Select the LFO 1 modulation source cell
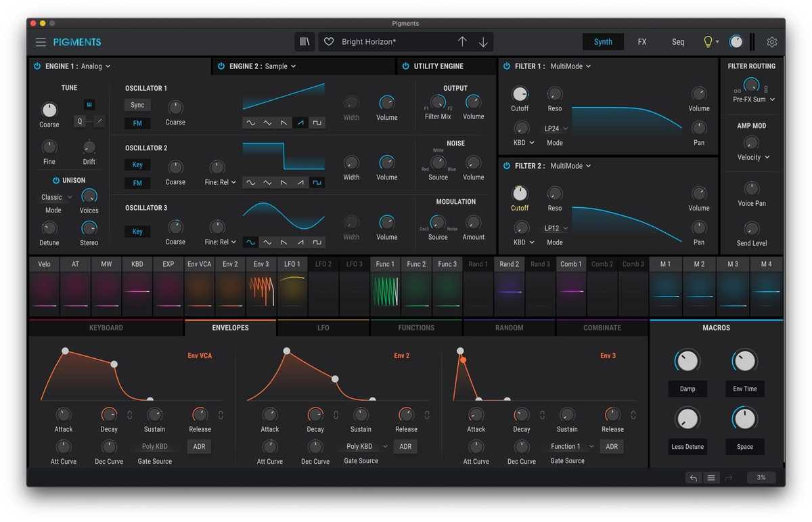 point(292,286)
